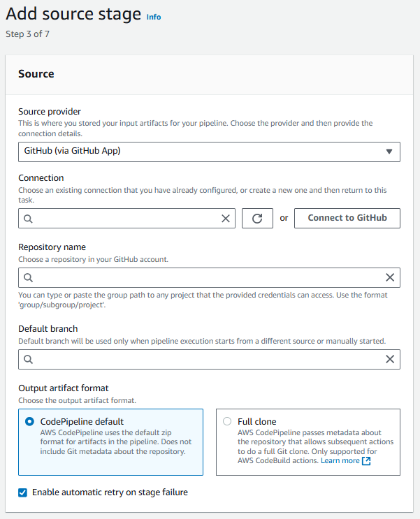Image resolution: width=420 pixels, height=519 pixels.
Task: Click the external link icon after Learn more
Action: [x=366, y=461]
